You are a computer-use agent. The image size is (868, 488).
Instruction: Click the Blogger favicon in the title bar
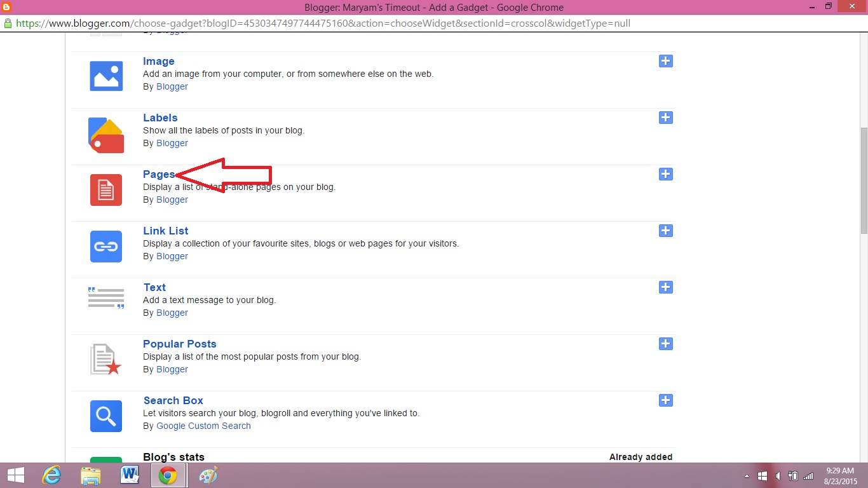pos(7,7)
